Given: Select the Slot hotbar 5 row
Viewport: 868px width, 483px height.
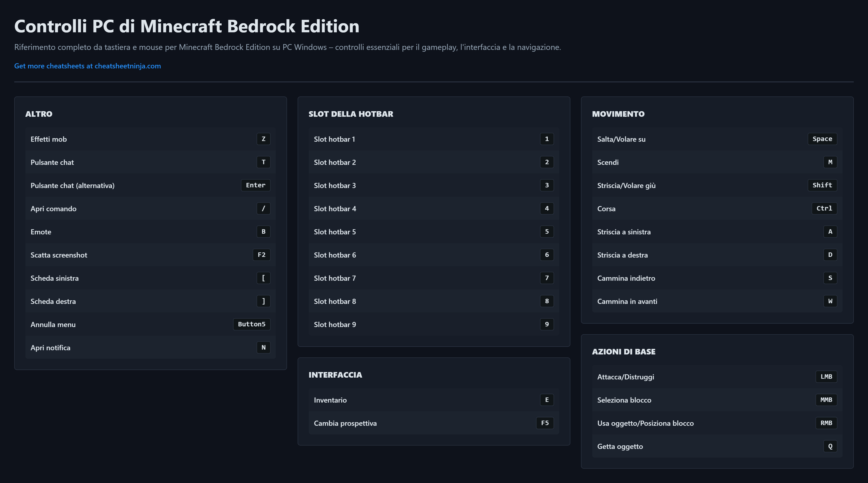Looking at the screenshot, I should [x=433, y=231].
